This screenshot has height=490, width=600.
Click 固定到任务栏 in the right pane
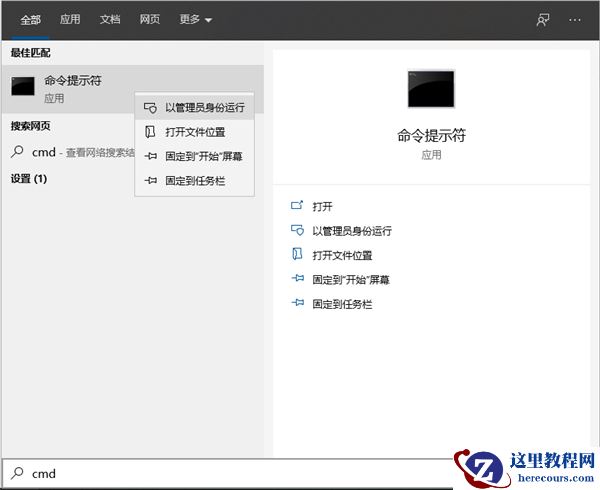click(x=342, y=304)
